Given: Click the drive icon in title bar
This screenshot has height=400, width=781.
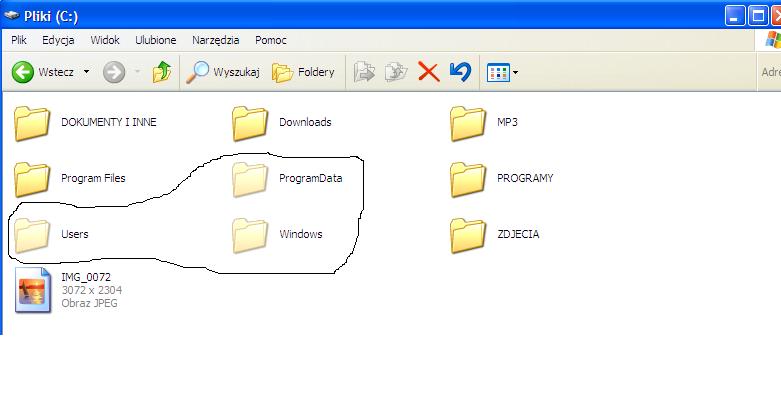Looking at the screenshot, I should (x=11, y=15).
